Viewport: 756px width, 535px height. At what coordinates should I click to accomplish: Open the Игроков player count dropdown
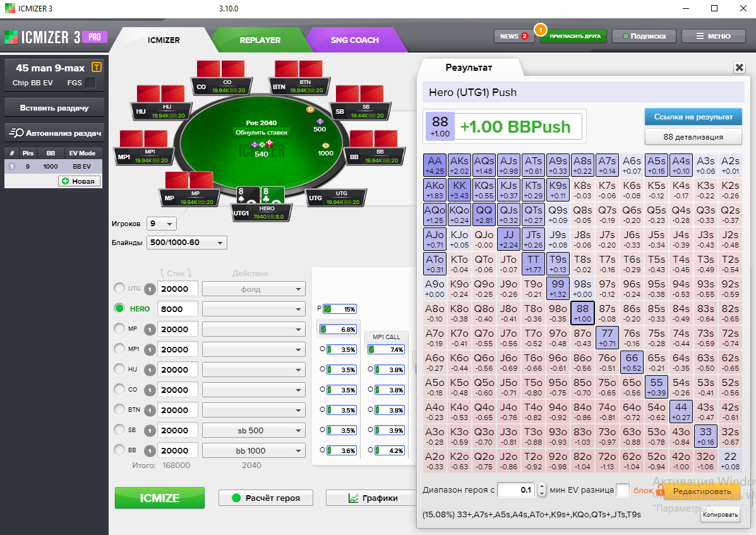[x=162, y=224]
